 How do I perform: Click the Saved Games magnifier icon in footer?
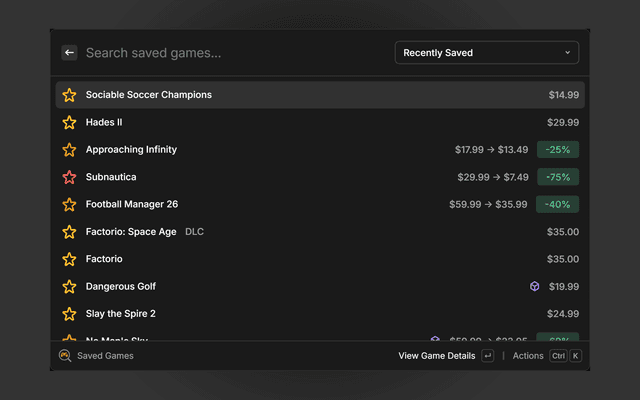[x=65, y=356]
